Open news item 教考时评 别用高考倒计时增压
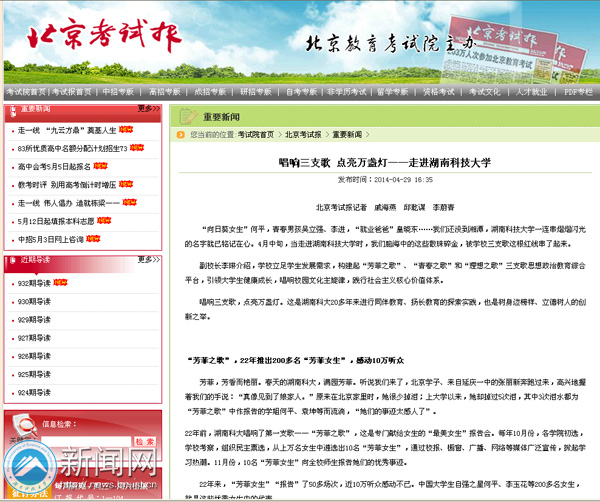 (x=67, y=185)
